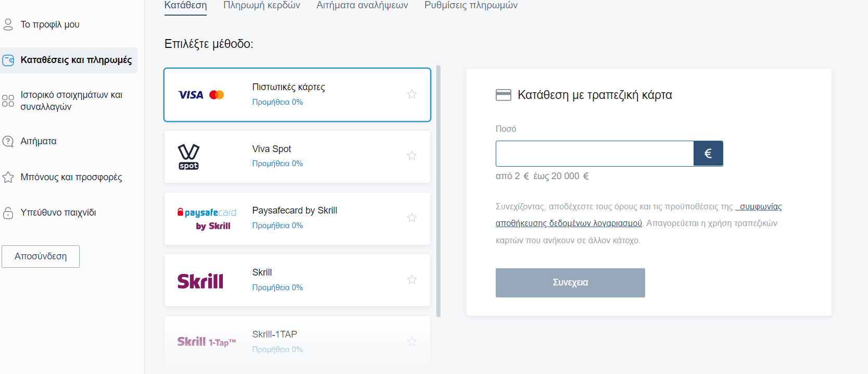Image resolution: width=868 pixels, height=374 pixels.
Task: Click Προμήθεια 0% under Paysafecard by Skrill
Action: (x=278, y=226)
